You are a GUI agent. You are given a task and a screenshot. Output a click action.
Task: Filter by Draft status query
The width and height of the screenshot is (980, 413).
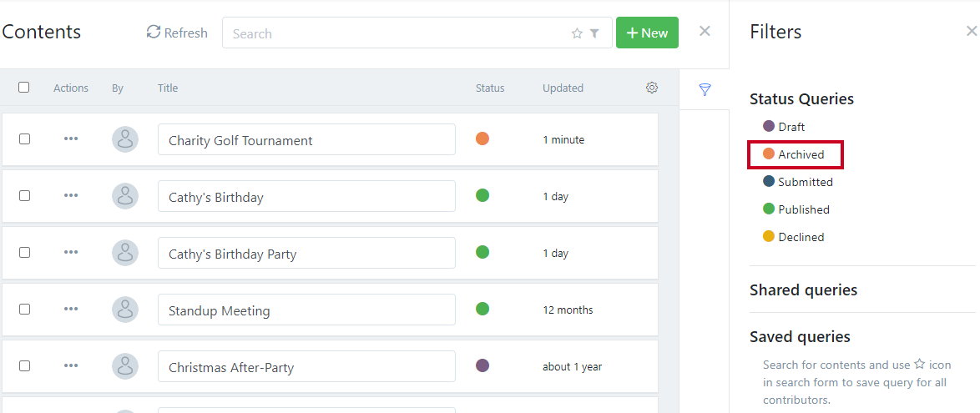click(x=784, y=127)
